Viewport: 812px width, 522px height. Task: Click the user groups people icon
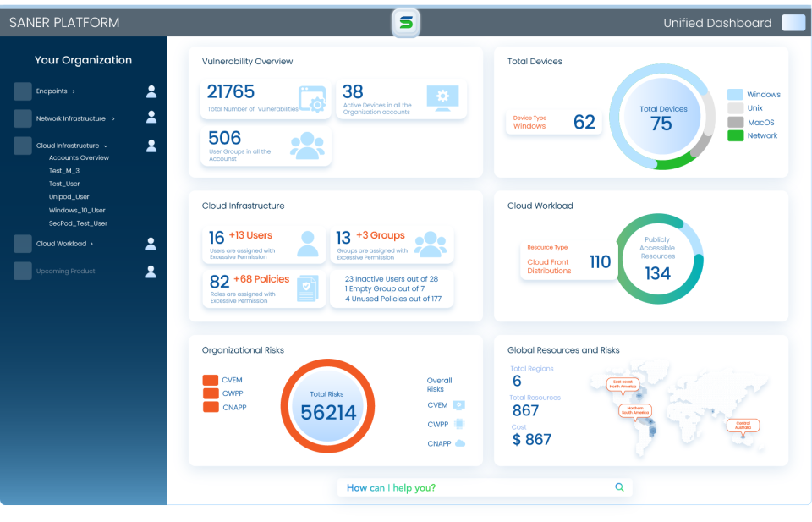307,146
